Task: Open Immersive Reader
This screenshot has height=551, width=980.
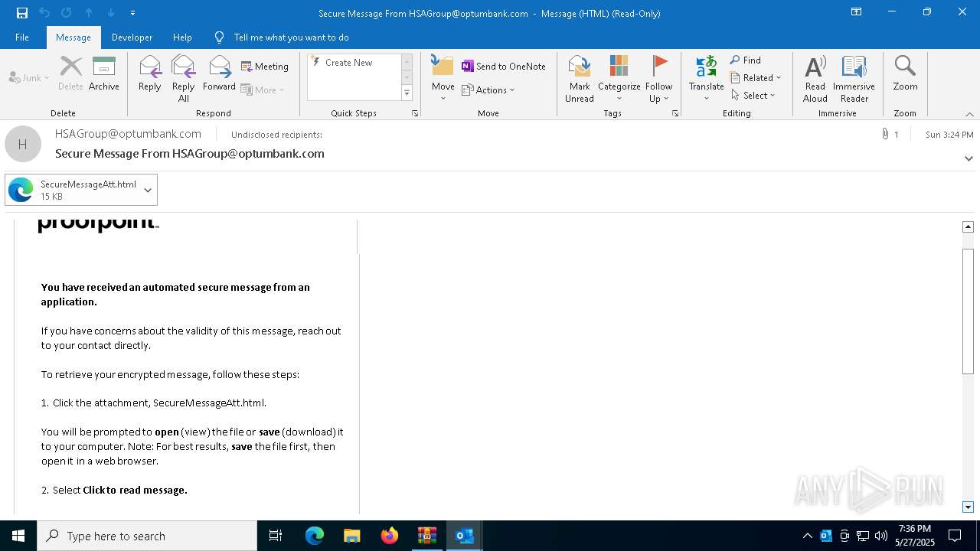Action: coord(854,79)
